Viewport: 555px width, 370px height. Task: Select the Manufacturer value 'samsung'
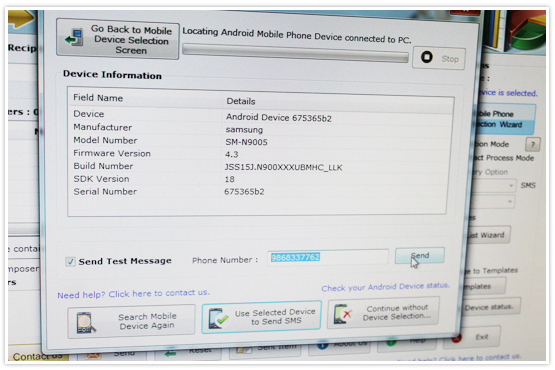point(244,130)
